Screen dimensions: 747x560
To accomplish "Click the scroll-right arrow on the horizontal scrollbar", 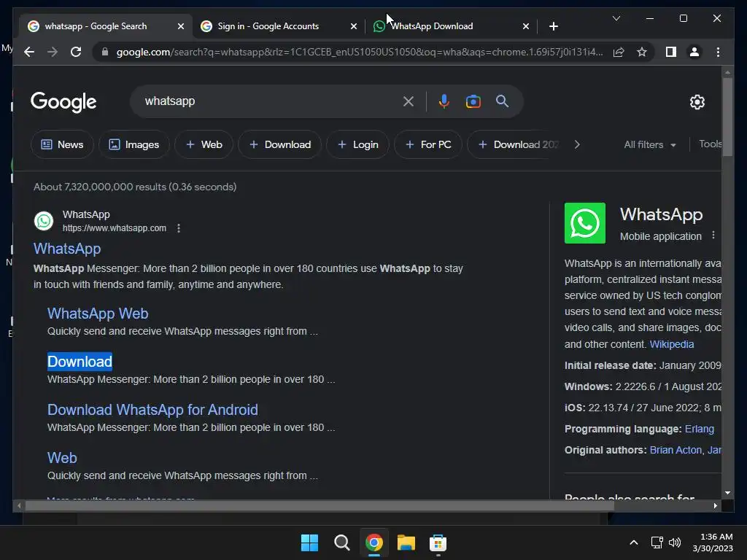I will point(715,506).
